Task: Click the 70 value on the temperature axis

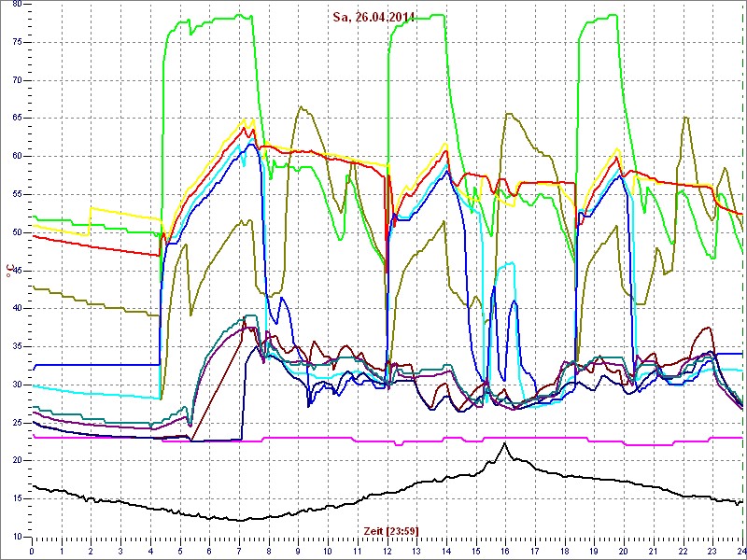Action: click(17, 80)
